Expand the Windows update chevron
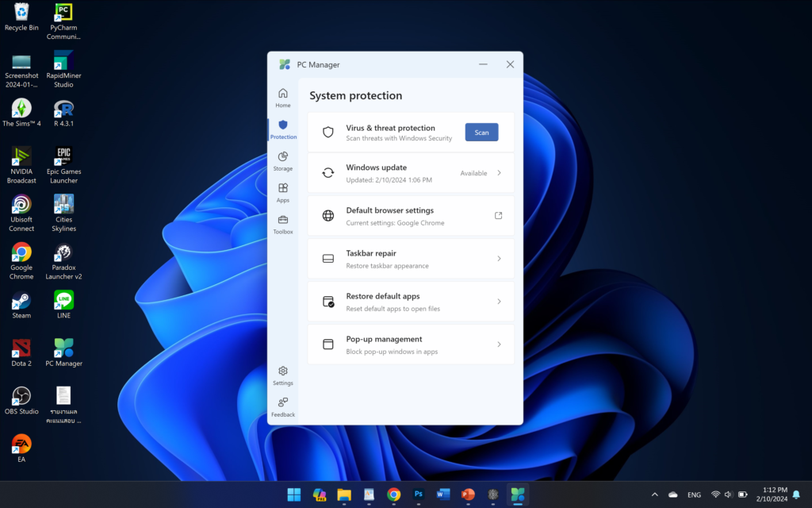812x508 pixels. [500, 172]
